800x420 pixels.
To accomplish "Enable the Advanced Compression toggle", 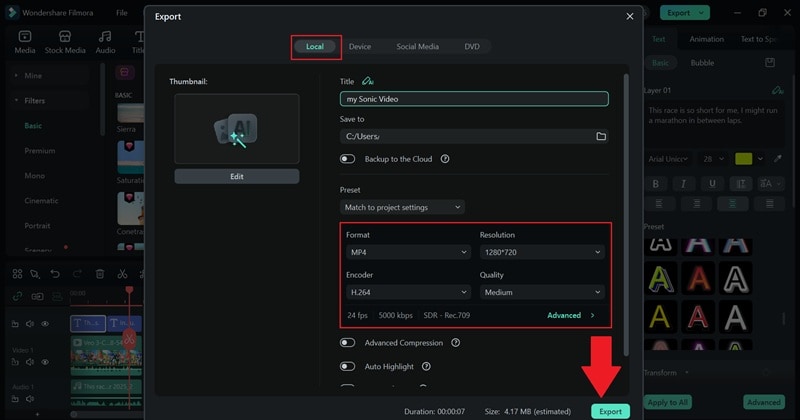I will pyautogui.click(x=347, y=342).
